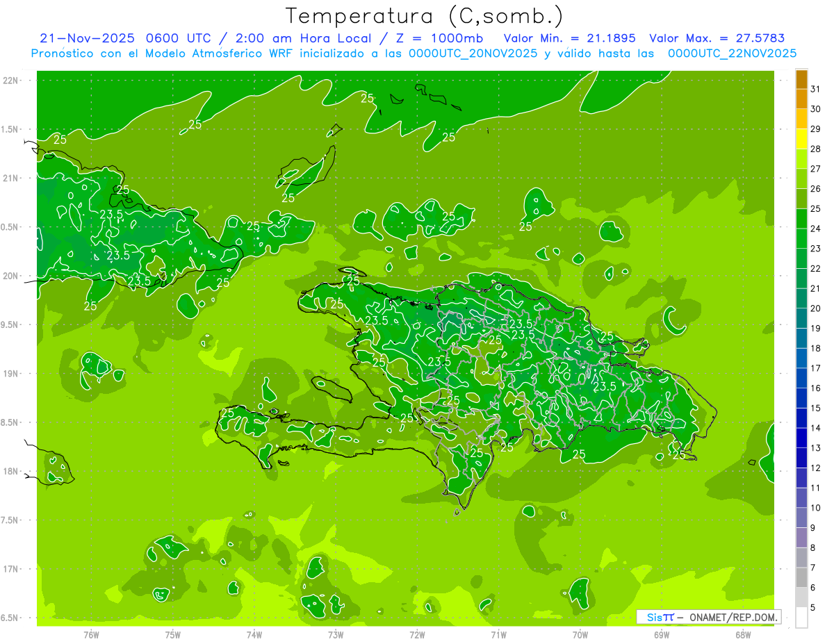This screenshot has width=834, height=644.
Task: Click the legend value "15"
Action: tap(816, 408)
